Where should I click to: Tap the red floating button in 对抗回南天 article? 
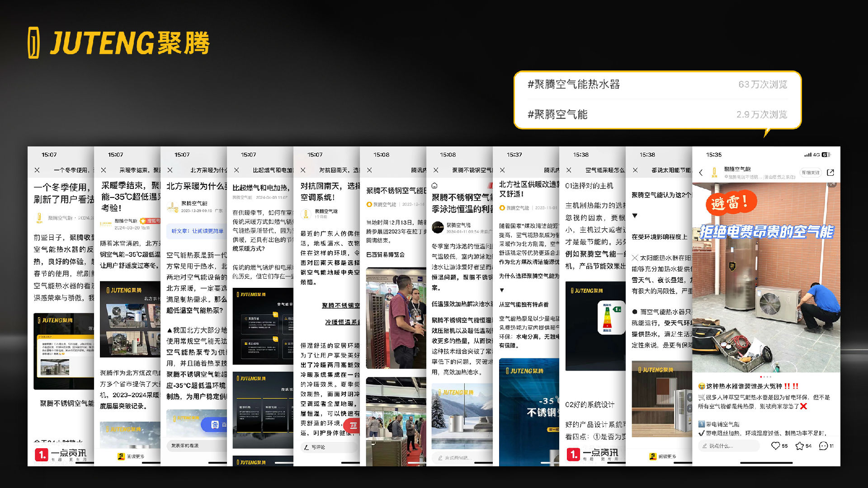click(x=352, y=426)
